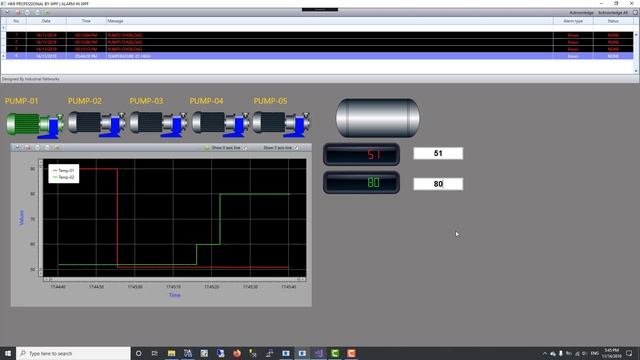Click the icon beside Show X axis line

[207, 147]
